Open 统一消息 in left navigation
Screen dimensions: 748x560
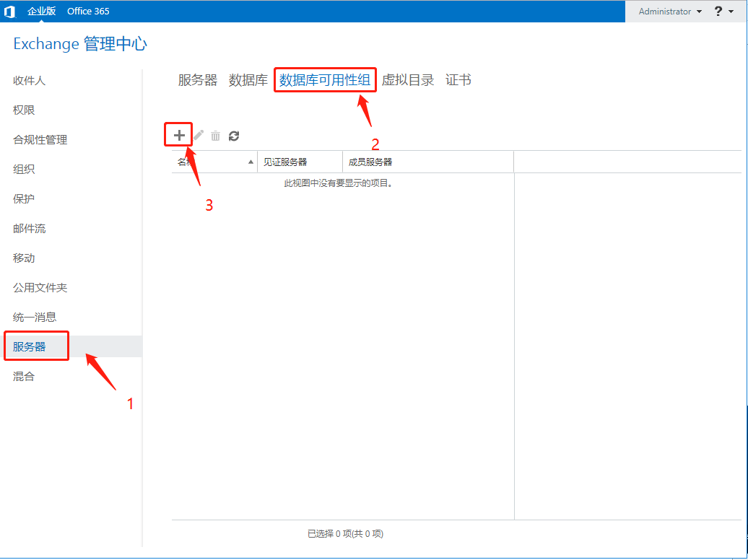35,318
